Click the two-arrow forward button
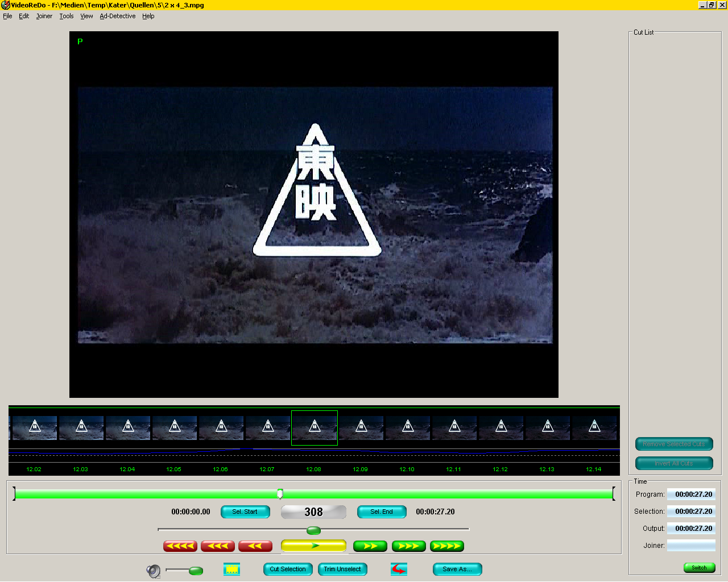This screenshot has width=728, height=582. pyautogui.click(x=370, y=546)
